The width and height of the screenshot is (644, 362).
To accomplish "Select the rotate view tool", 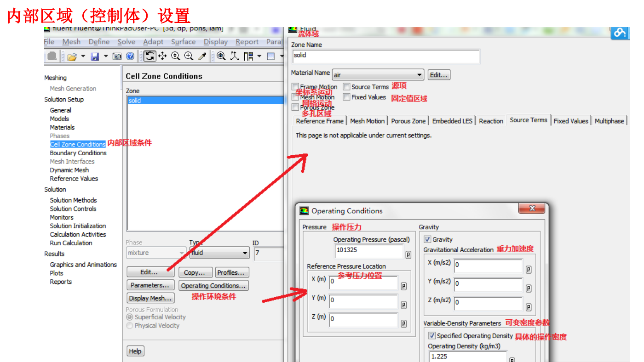I will (149, 56).
